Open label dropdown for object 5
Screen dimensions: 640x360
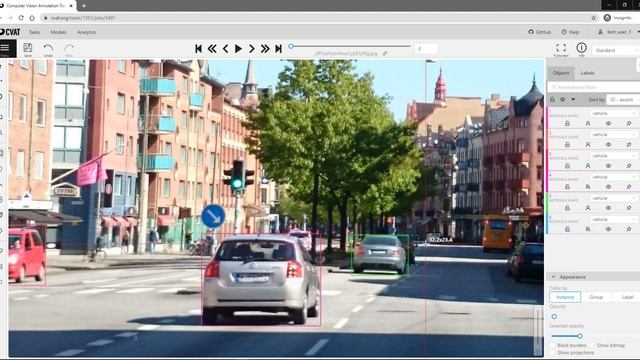(x=614, y=198)
